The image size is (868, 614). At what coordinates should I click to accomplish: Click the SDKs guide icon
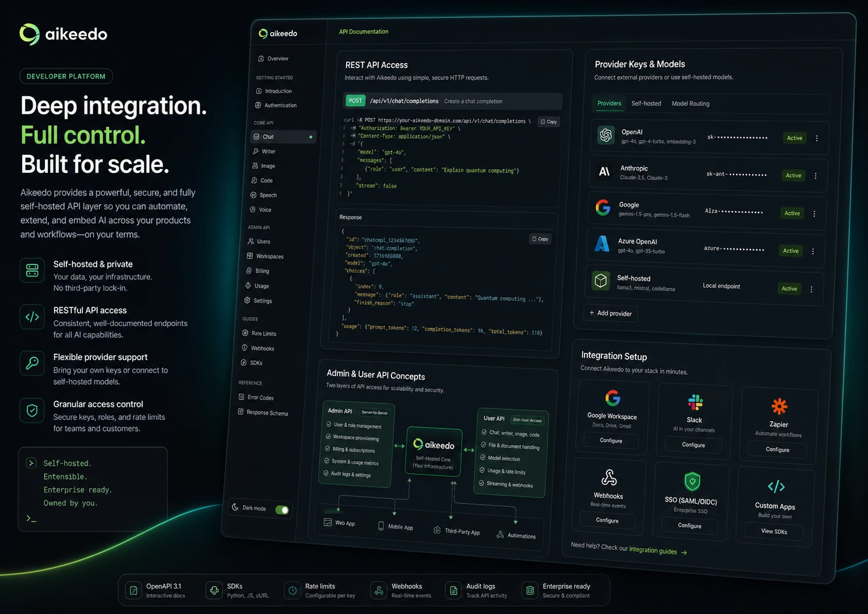pyautogui.click(x=243, y=363)
